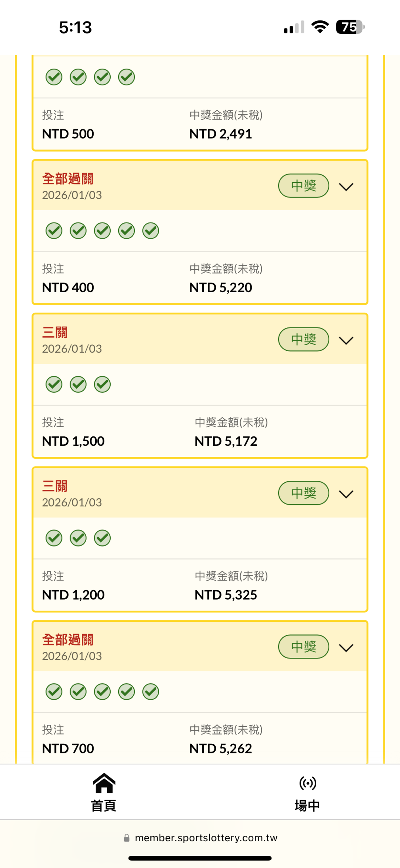
Task: Tap the lock icon beside the URL
Action: [127, 838]
